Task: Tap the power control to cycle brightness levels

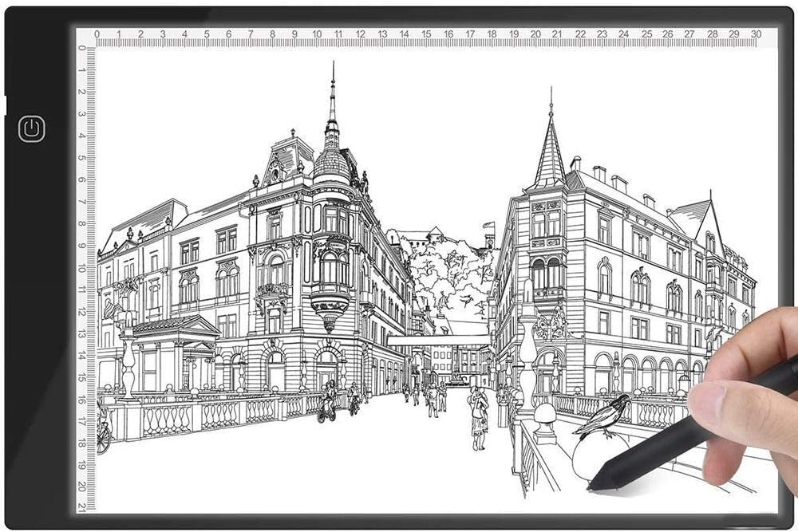Action: [x=30, y=128]
